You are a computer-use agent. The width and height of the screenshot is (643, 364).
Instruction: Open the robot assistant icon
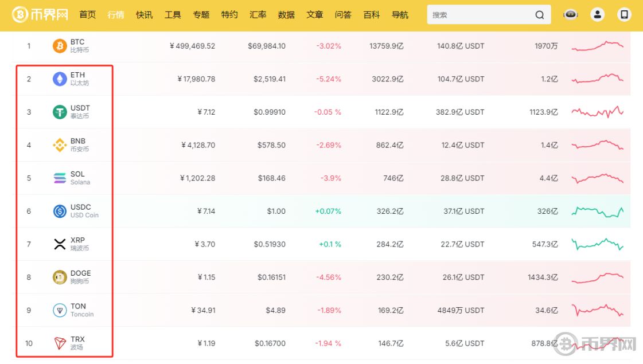coord(570,15)
